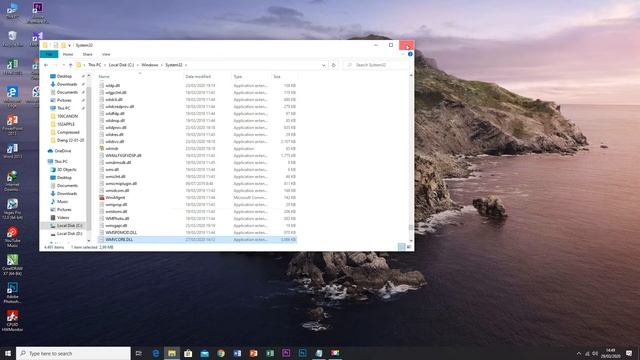Open the Share ribbon tab
The height and width of the screenshot is (360, 640).
(87, 54)
